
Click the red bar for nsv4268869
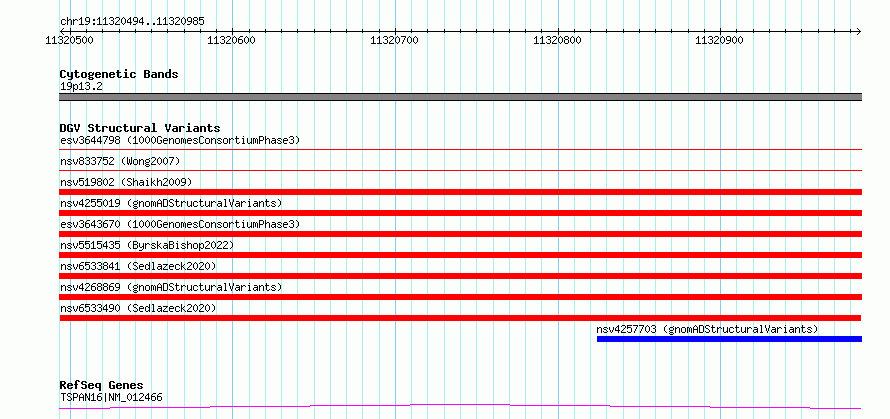460,297
